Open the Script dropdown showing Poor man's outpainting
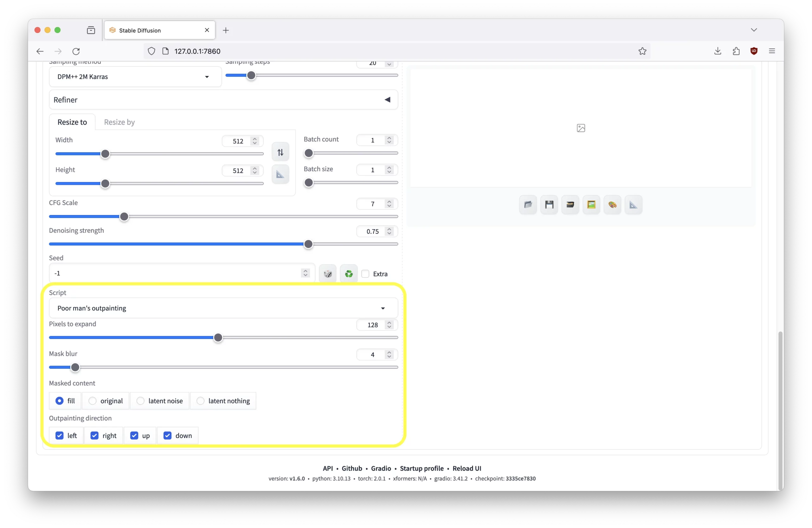Image resolution: width=812 pixels, height=528 pixels. (x=224, y=308)
